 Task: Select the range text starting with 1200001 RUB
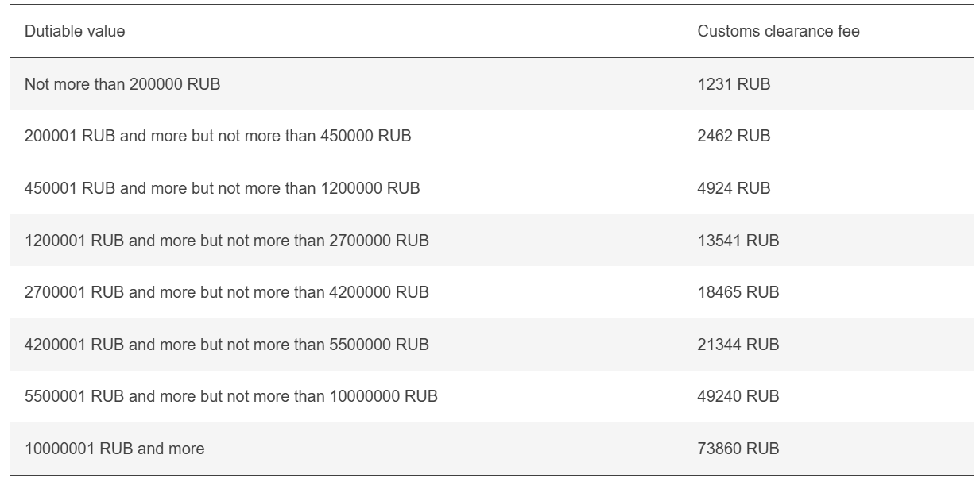[x=227, y=240]
